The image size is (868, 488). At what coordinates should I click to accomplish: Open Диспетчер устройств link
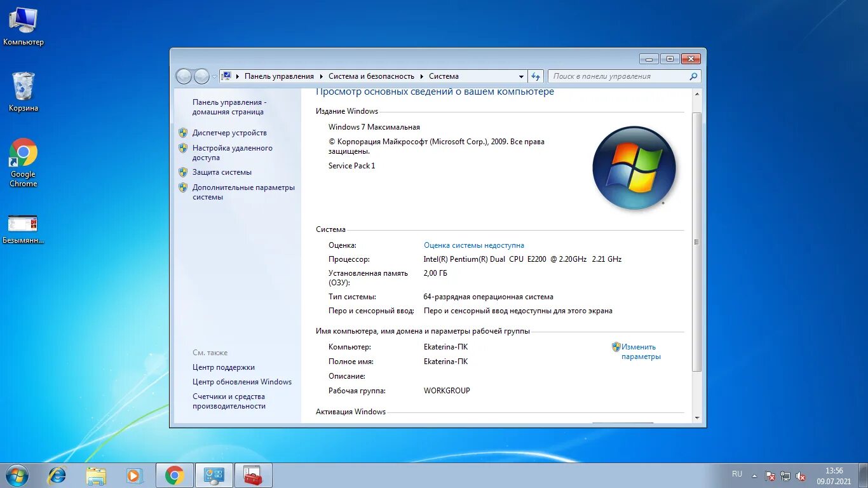coord(229,133)
